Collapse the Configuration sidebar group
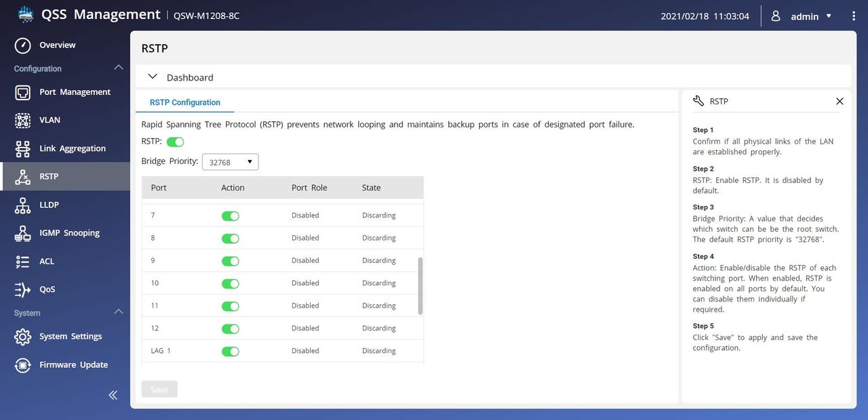The height and width of the screenshot is (420, 868). tap(119, 67)
